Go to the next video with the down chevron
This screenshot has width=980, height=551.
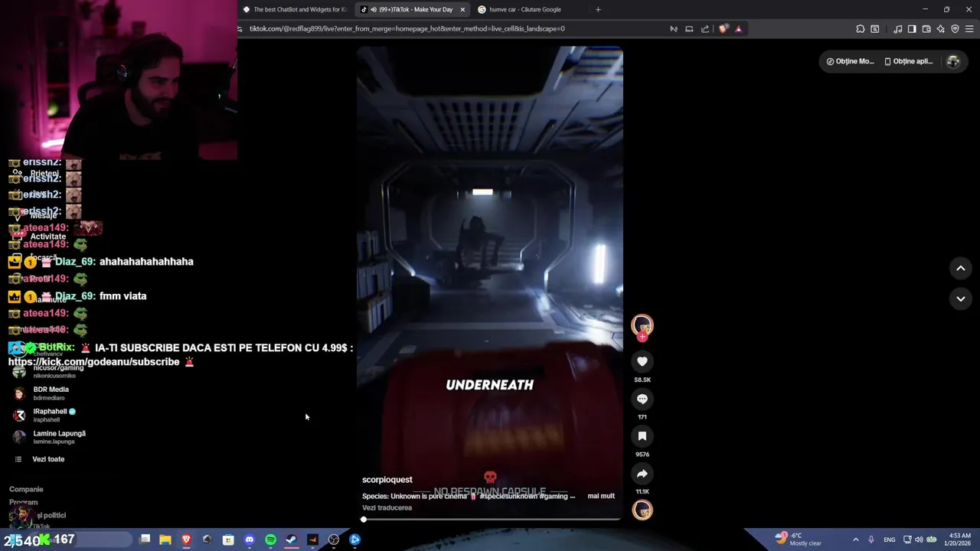point(961,298)
